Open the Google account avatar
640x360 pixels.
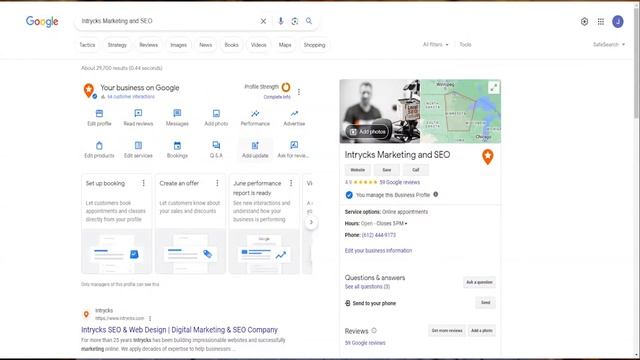click(x=618, y=22)
